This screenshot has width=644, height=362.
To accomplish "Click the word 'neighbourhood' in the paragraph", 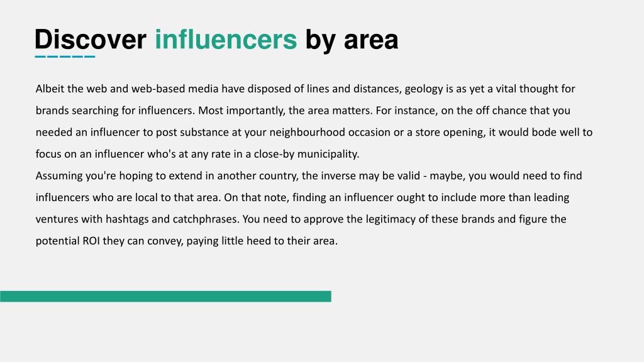I will (x=307, y=132).
